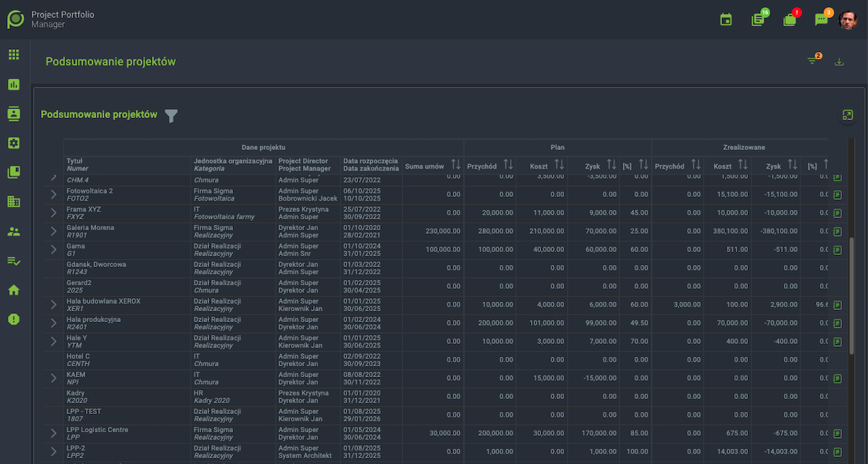Image resolution: width=868 pixels, height=464 pixels.
Task: Click the user avatar in top bar
Action: pos(848,20)
